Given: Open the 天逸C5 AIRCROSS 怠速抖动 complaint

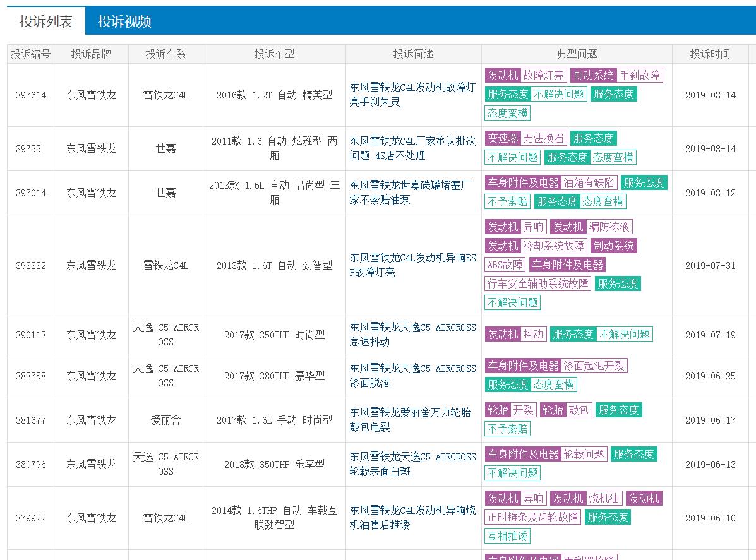Looking at the screenshot, I should tap(412, 335).
